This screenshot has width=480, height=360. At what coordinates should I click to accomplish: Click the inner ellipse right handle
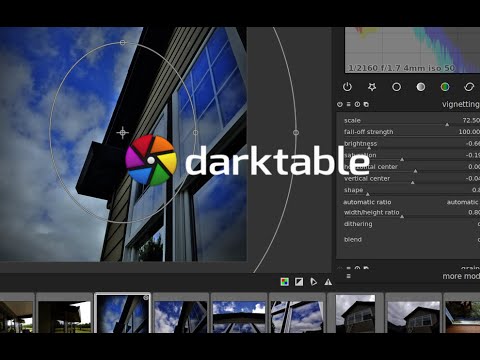196,133
